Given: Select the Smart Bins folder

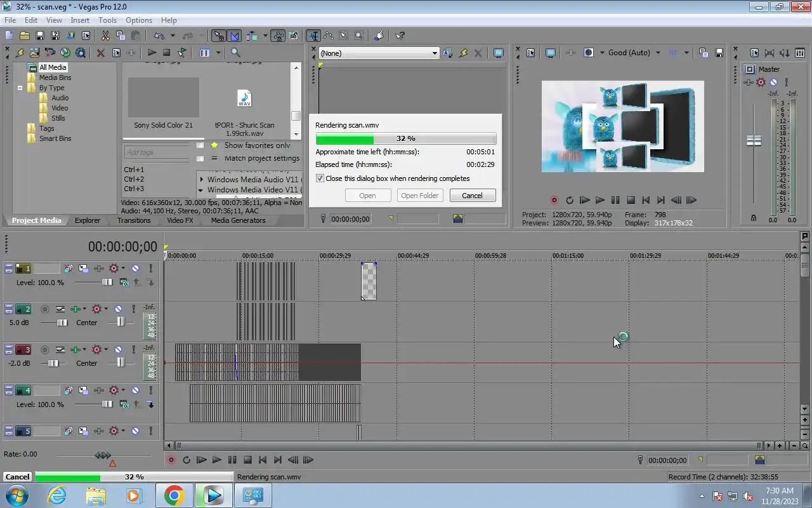Looking at the screenshot, I should pos(55,138).
